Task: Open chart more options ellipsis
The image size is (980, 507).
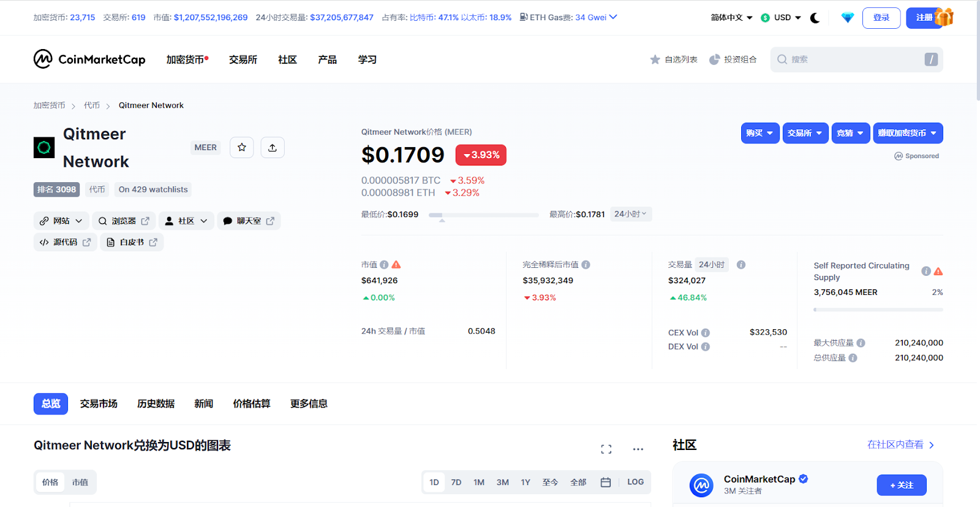Action: [638, 449]
